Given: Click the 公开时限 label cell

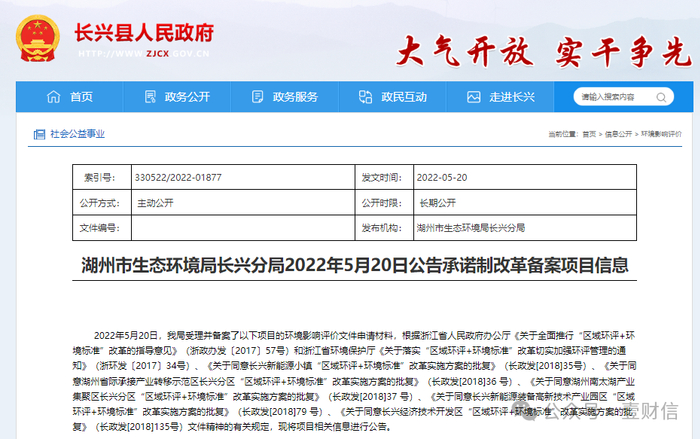Looking at the screenshot, I should 384,203.
